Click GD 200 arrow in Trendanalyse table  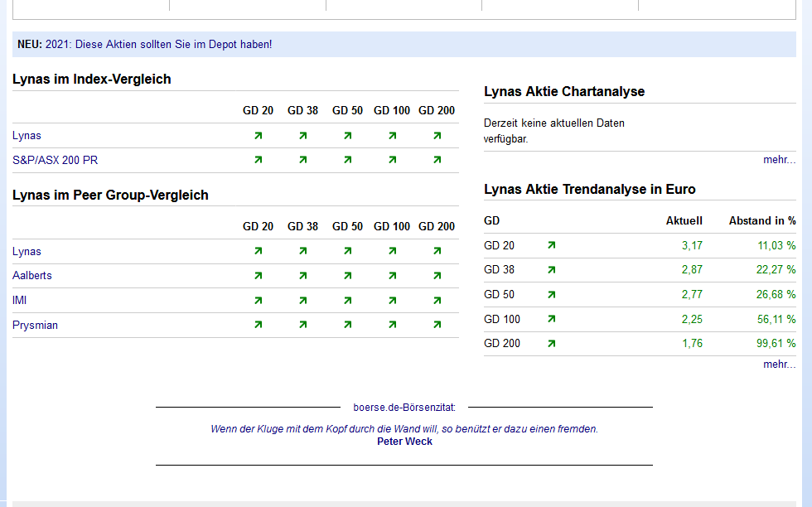click(x=551, y=343)
